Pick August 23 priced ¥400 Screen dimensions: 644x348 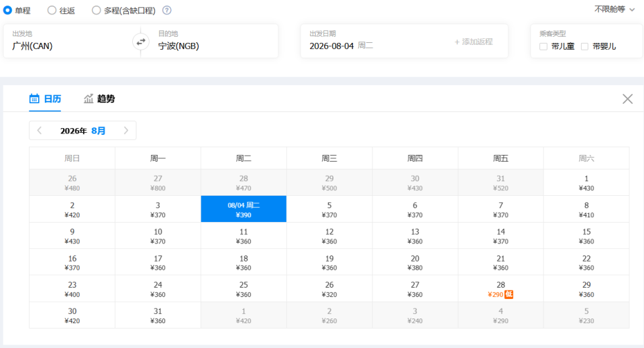(x=72, y=289)
